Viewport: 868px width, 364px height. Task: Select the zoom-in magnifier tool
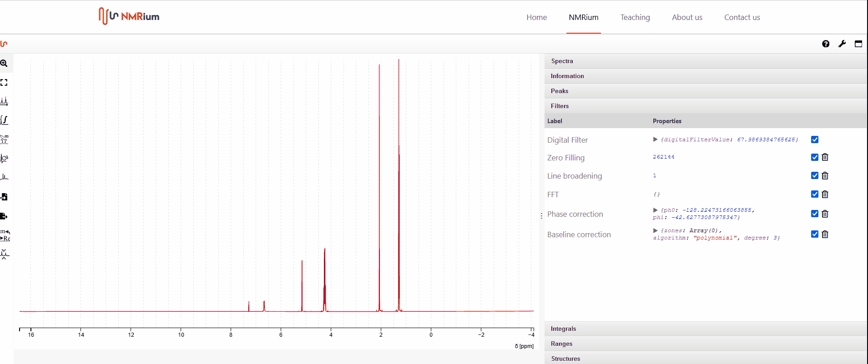pyautogui.click(x=4, y=64)
